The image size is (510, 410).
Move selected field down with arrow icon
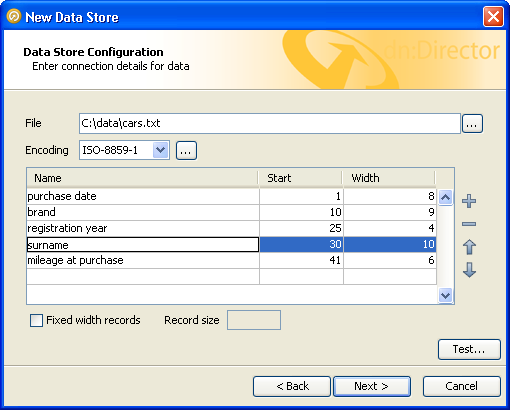click(469, 270)
